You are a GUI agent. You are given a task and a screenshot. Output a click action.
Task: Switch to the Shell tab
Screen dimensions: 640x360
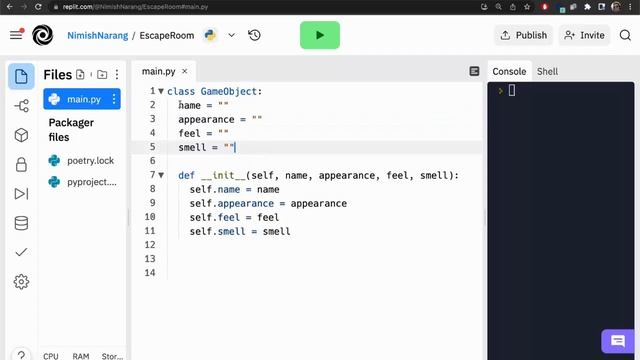point(547,71)
